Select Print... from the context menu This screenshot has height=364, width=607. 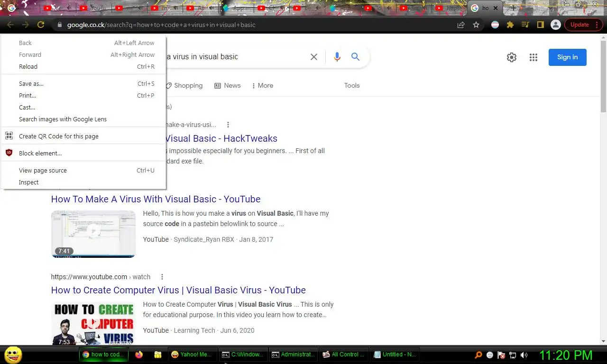(83, 95)
